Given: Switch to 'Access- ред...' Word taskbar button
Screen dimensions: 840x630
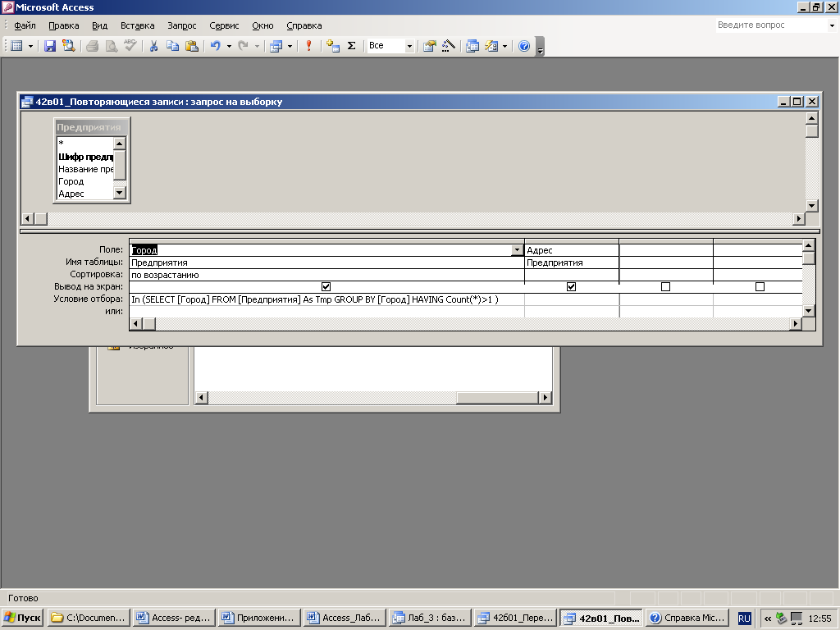Looking at the screenshot, I should pos(174,618).
